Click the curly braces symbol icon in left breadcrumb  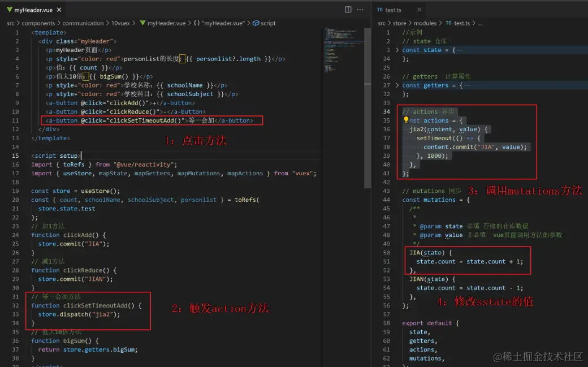(x=197, y=23)
